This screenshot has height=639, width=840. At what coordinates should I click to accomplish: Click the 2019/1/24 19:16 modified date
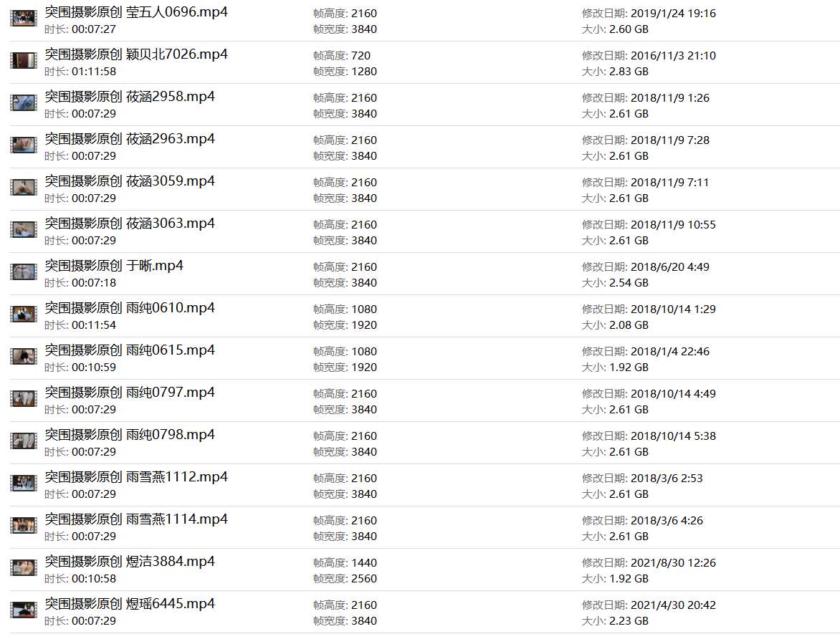coord(673,14)
